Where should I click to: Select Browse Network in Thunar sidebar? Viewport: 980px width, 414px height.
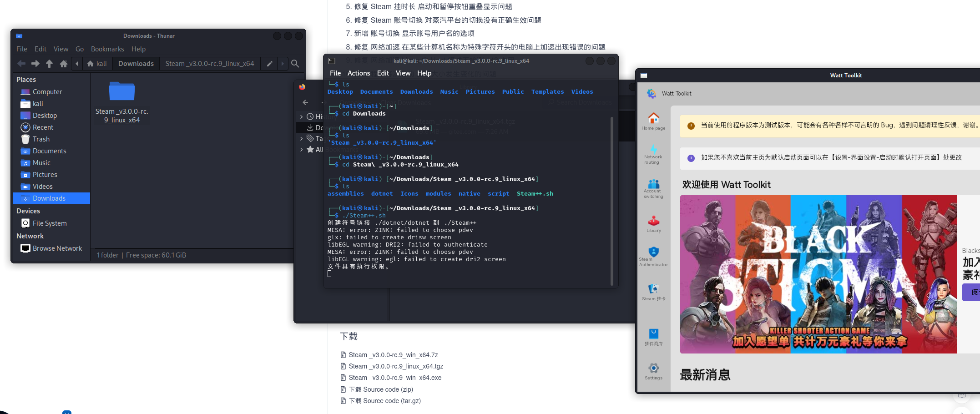(x=52, y=248)
